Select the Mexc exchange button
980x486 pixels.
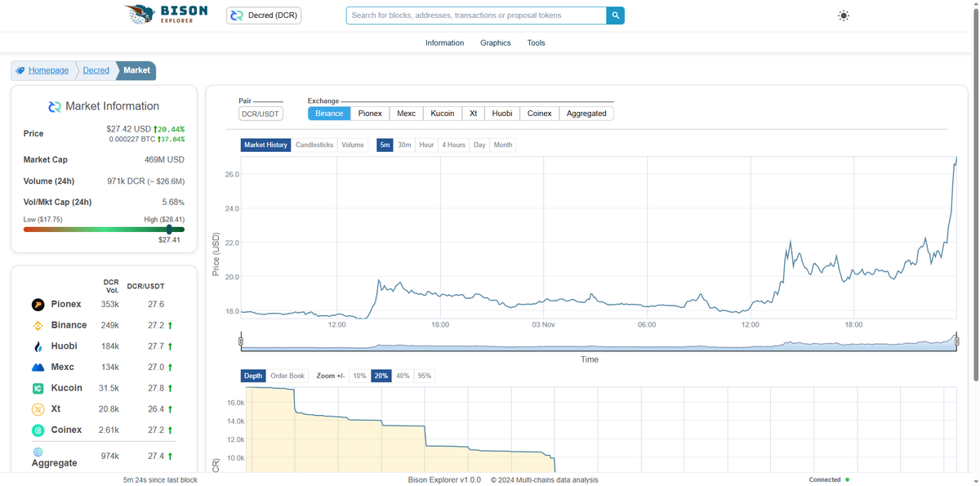coord(406,114)
